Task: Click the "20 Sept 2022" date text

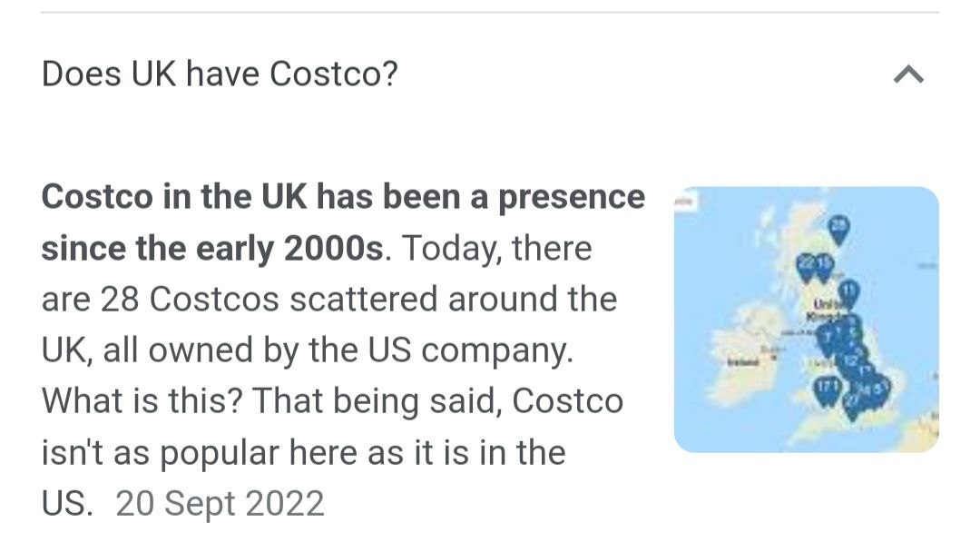Action: [x=220, y=503]
